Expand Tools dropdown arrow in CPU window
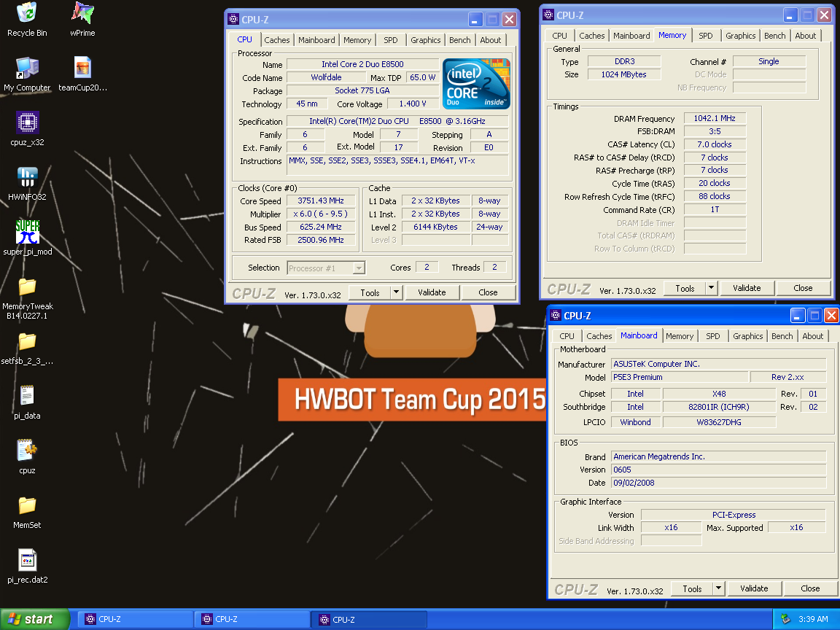 [x=397, y=292]
